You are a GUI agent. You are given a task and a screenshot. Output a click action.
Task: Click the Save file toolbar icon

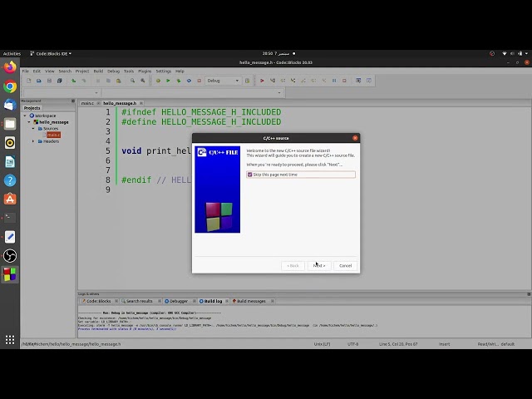tap(49, 81)
